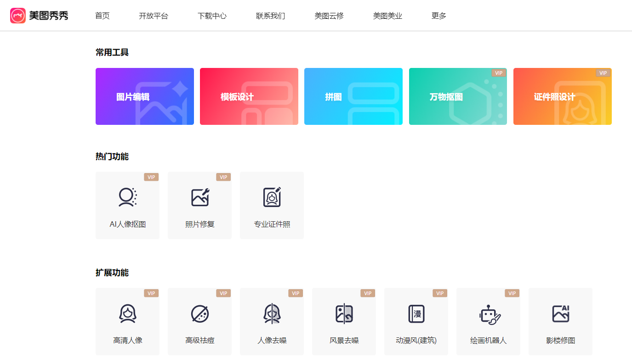Click the VIP badge on 高清人像
Viewport: 632px width, 364px height.
pos(151,293)
